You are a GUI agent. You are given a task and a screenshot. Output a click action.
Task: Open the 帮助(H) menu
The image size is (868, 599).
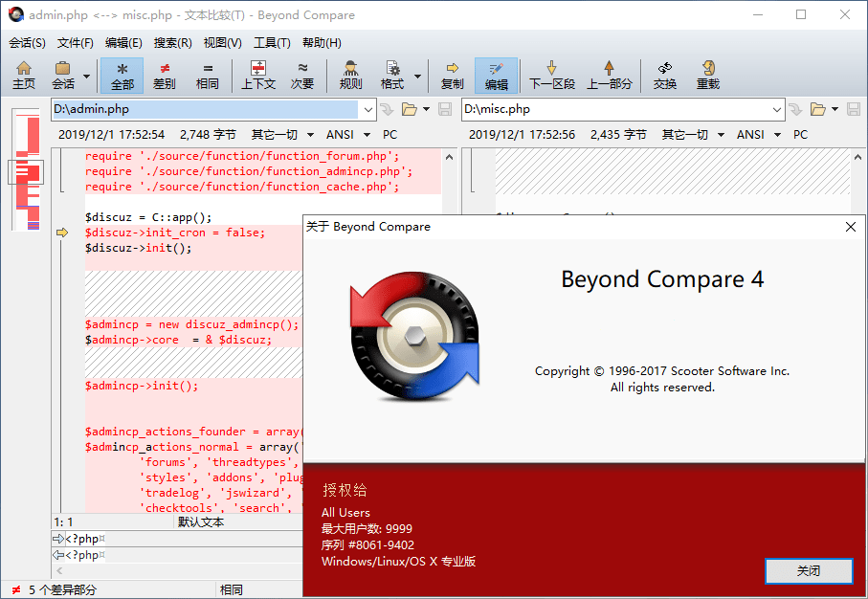(322, 43)
